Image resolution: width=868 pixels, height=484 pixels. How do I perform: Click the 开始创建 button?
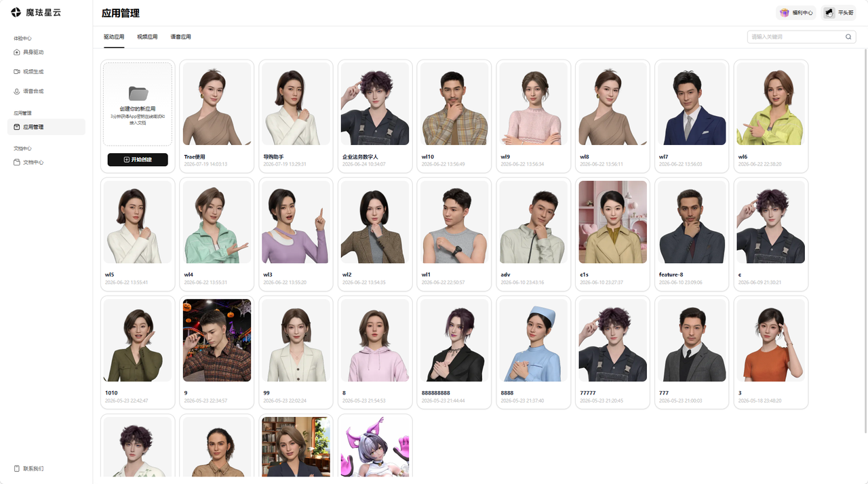(138, 159)
